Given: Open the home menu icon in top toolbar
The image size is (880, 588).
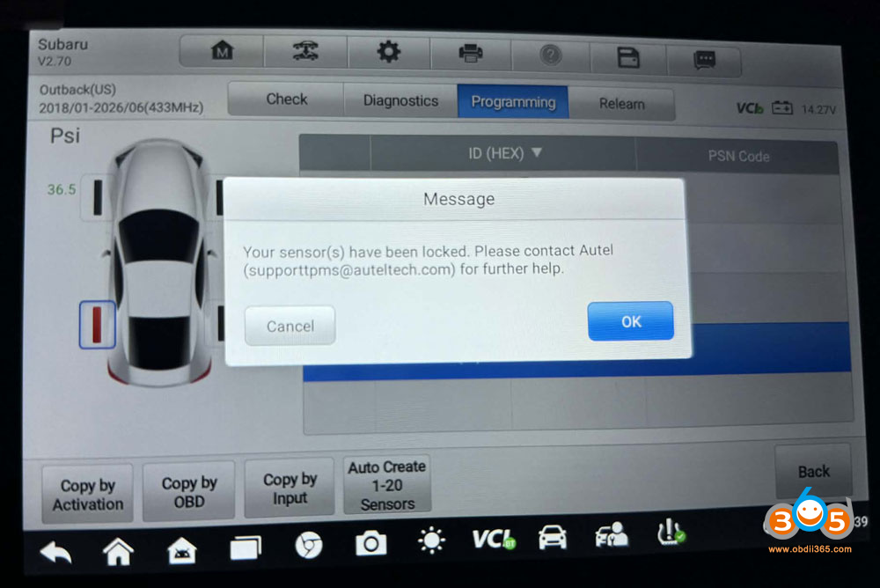Looking at the screenshot, I should pyautogui.click(x=222, y=53).
